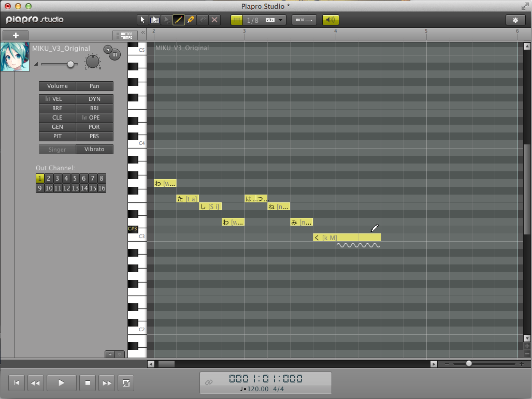Toggle loop playback mode
The image size is (532, 399).
[x=126, y=383]
